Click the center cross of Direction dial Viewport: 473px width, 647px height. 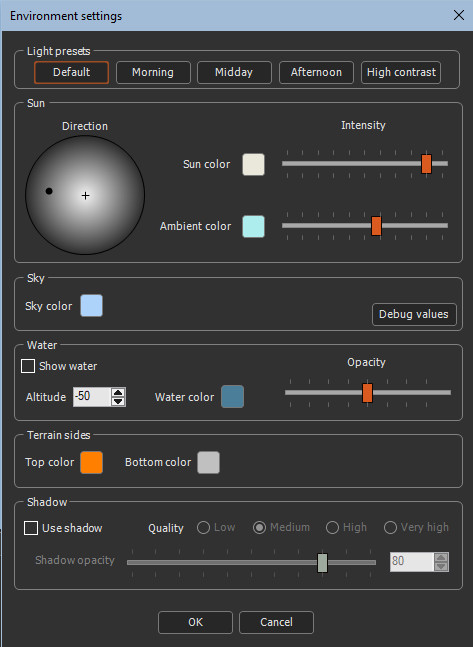(x=85, y=196)
